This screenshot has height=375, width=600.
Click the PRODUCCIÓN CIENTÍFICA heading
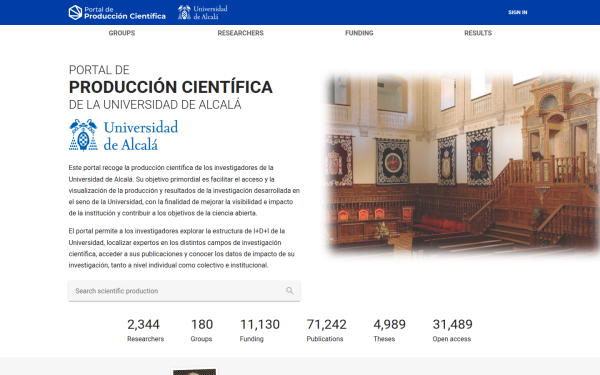click(171, 87)
